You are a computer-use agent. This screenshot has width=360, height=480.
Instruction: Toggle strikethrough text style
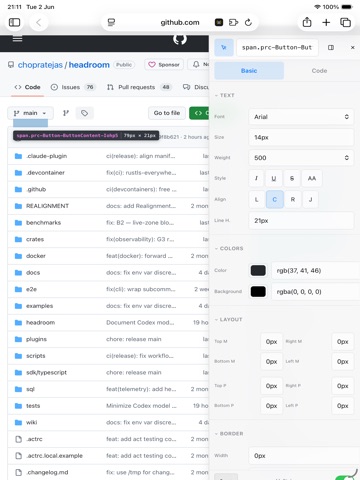coord(292,178)
